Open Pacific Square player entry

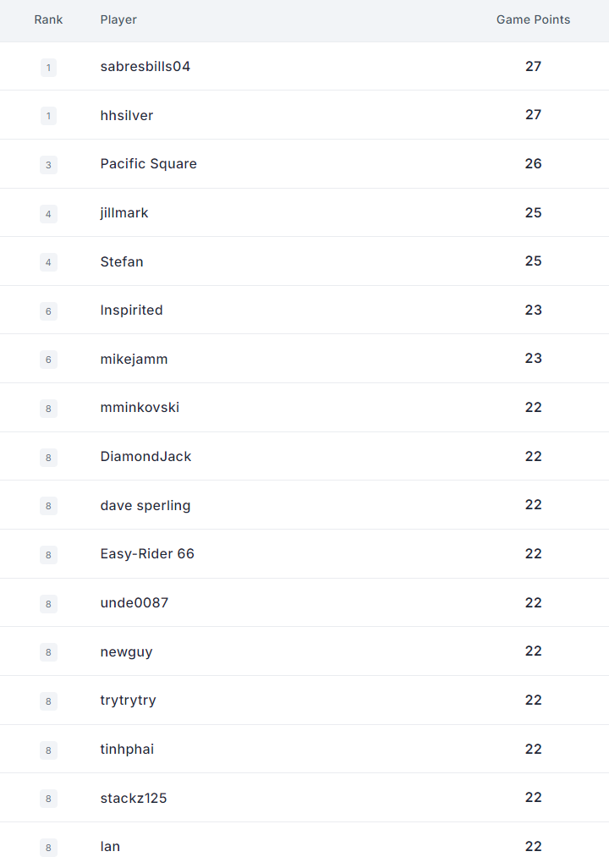pyautogui.click(x=148, y=164)
